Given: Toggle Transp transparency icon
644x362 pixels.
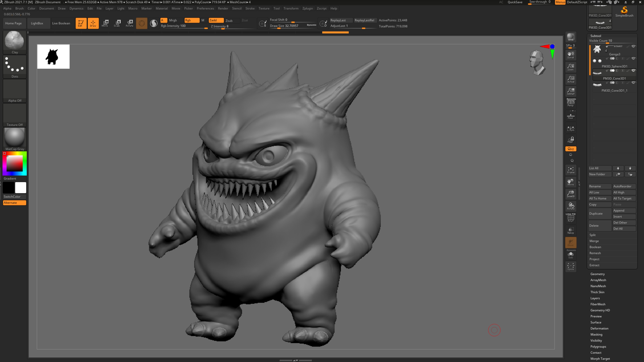Looking at the screenshot, I should click(x=571, y=230).
